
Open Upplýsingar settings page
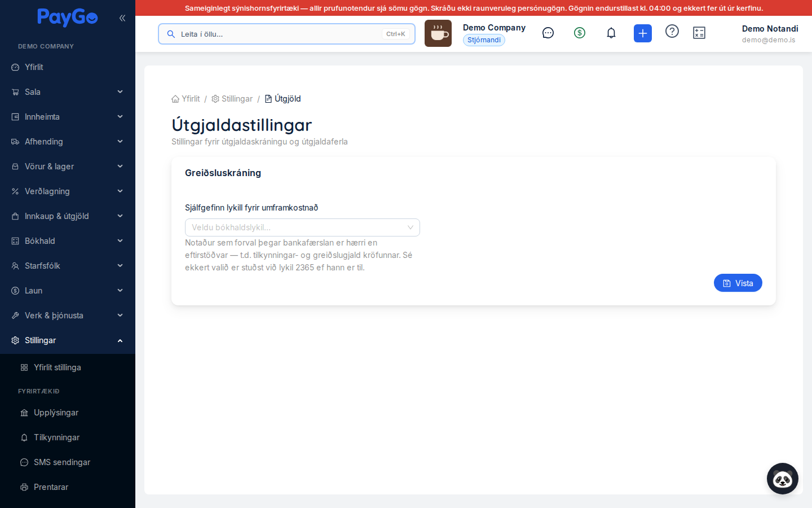click(68, 413)
